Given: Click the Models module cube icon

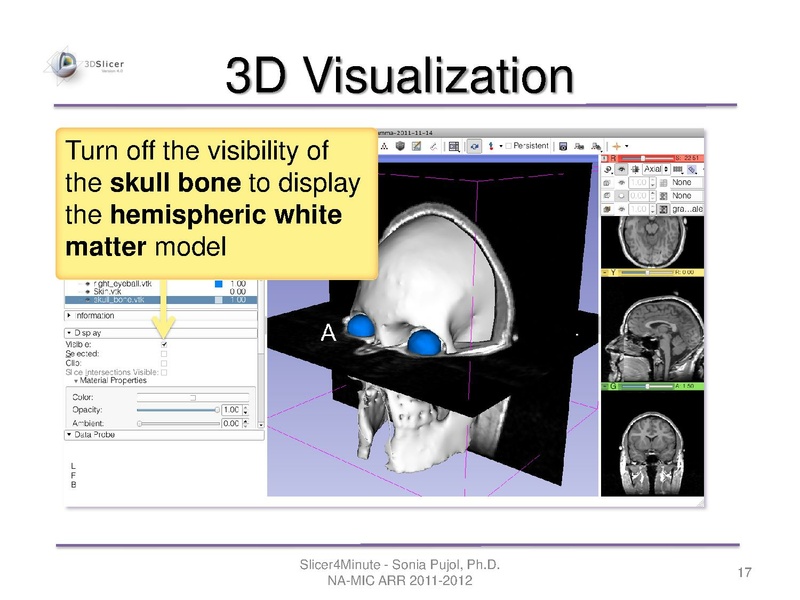Looking at the screenshot, I should [x=401, y=146].
